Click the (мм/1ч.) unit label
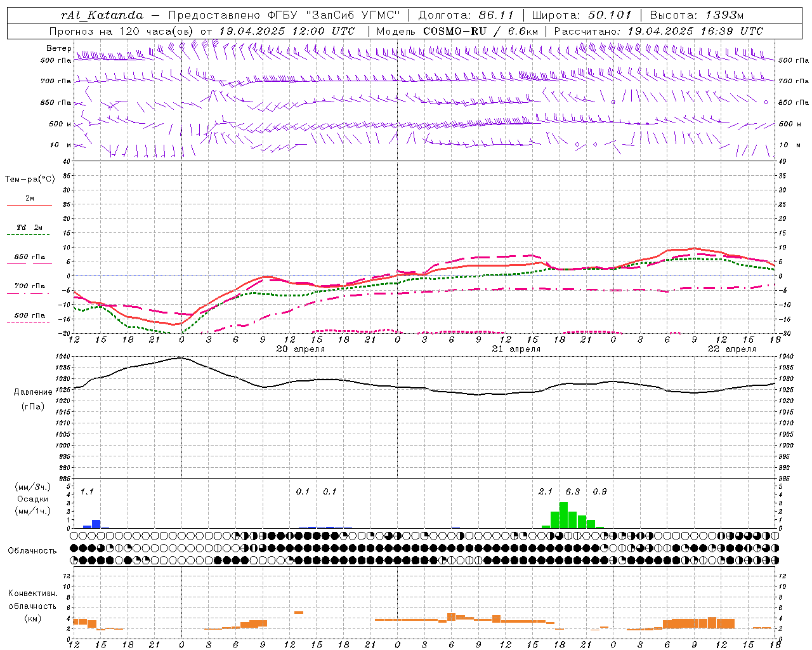The width and height of the screenshot is (812, 650). [x=33, y=511]
